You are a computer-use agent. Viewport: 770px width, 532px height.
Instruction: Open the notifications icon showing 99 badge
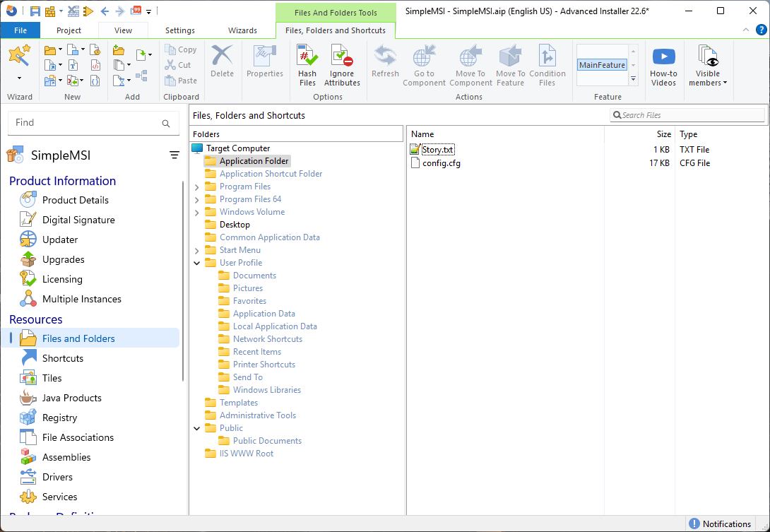(x=136, y=11)
